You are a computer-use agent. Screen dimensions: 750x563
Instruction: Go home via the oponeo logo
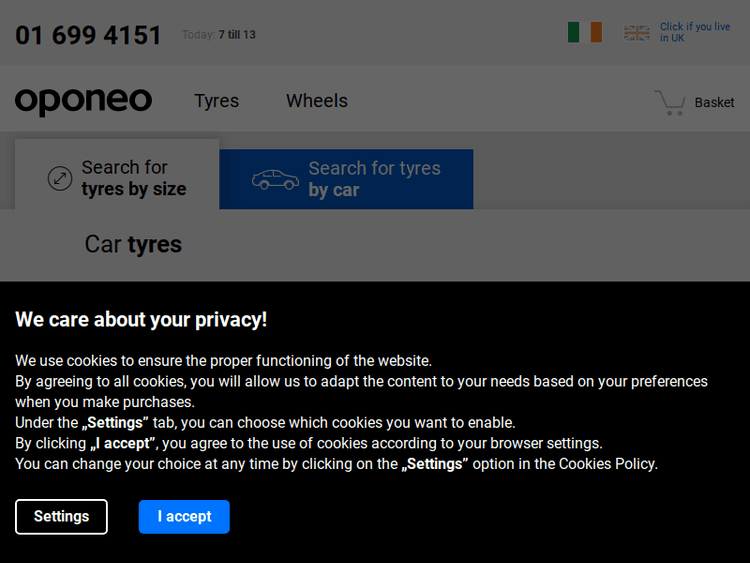click(x=83, y=101)
